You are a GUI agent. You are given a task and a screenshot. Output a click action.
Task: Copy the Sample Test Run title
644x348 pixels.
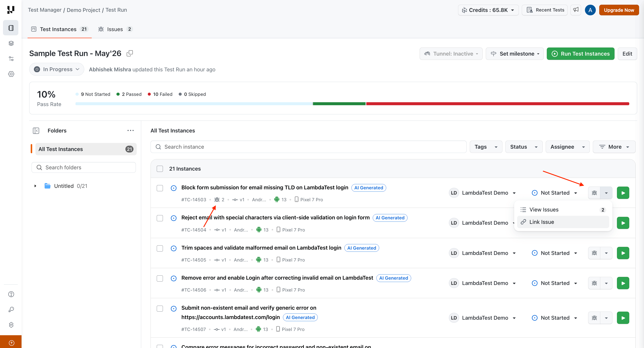click(x=130, y=53)
